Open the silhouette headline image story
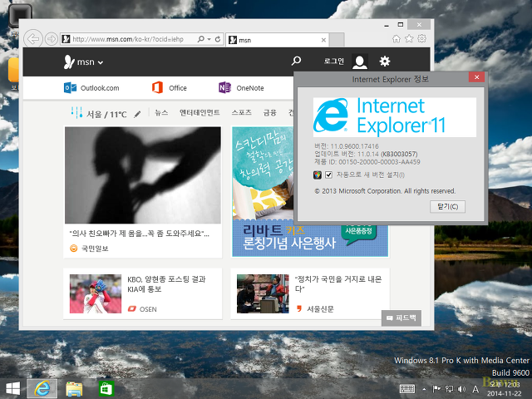Screen dimensions: 532x399 tap(143, 175)
